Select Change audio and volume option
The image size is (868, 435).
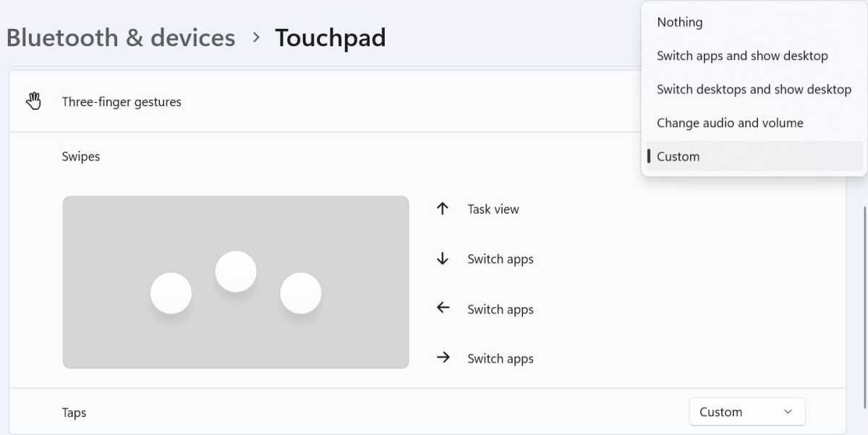pyautogui.click(x=753, y=123)
